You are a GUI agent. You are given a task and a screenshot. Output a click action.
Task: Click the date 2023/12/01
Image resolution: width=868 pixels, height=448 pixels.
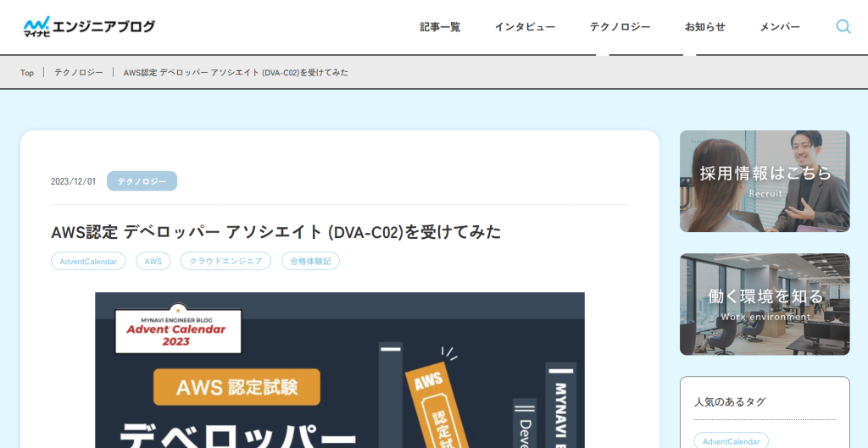[x=73, y=181]
